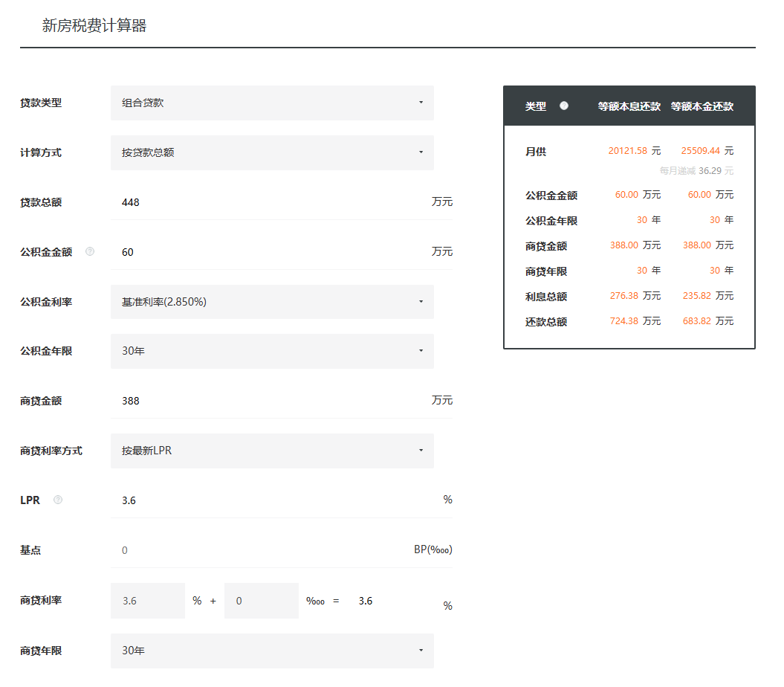784x687 pixels.
Task: Click the 月供 value 20121.58 元
Action: [x=634, y=151]
